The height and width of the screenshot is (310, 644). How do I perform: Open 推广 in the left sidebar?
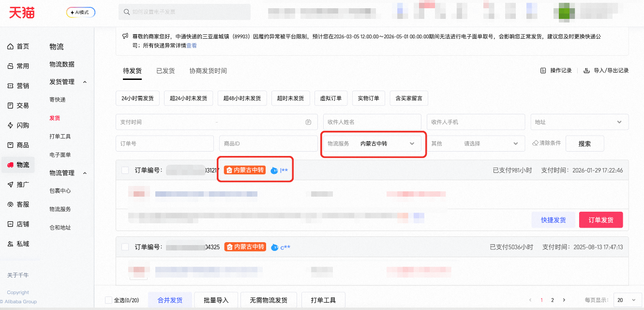click(x=18, y=185)
